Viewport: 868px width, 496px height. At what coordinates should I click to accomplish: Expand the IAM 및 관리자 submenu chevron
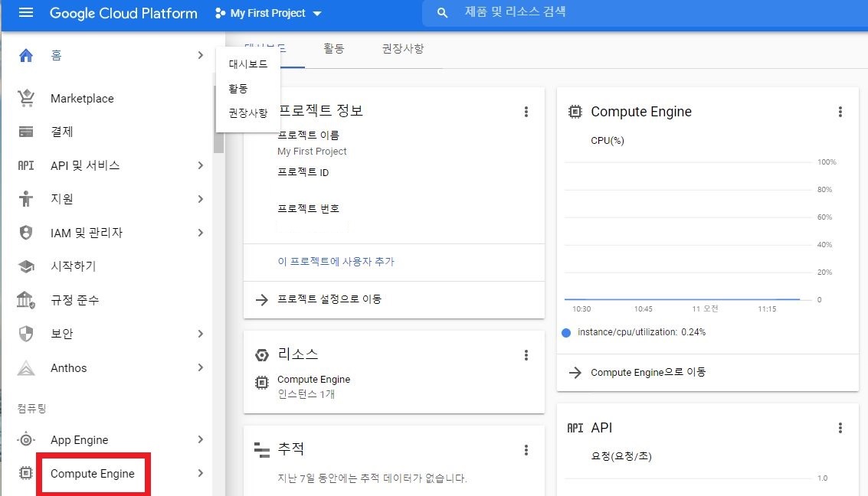tap(201, 232)
